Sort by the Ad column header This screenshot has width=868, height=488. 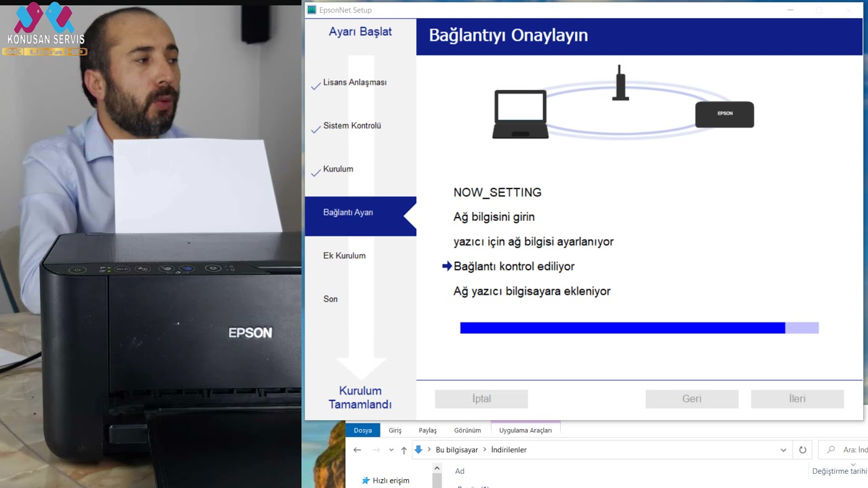(460, 471)
